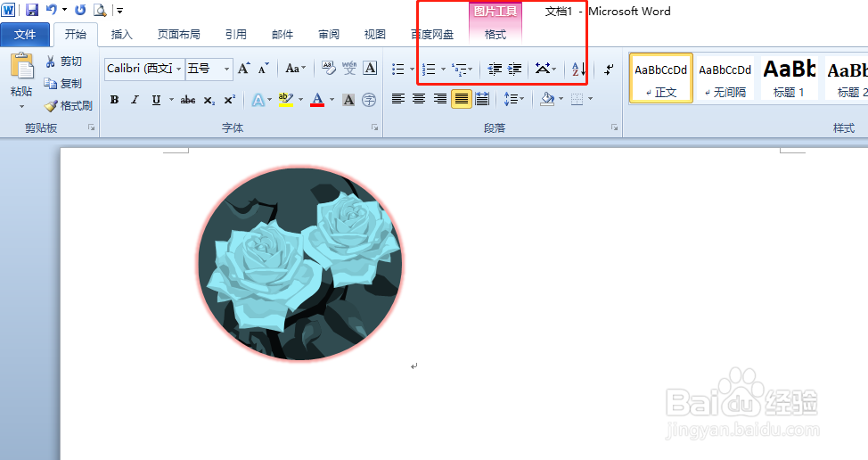The image size is (868, 460).
Task: Open the font color dropdown arrow
Action: (x=332, y=100)
